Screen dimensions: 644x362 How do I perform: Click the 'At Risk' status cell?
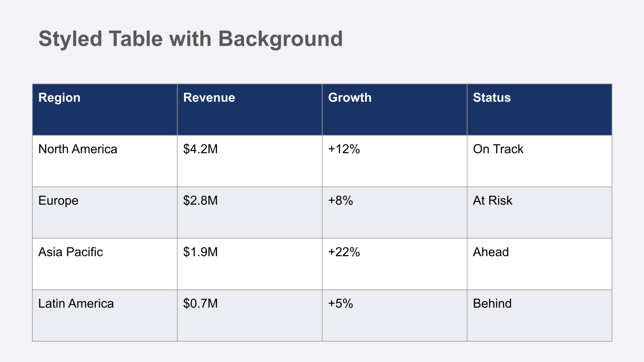pyautogui.click(x=539, y=212)
